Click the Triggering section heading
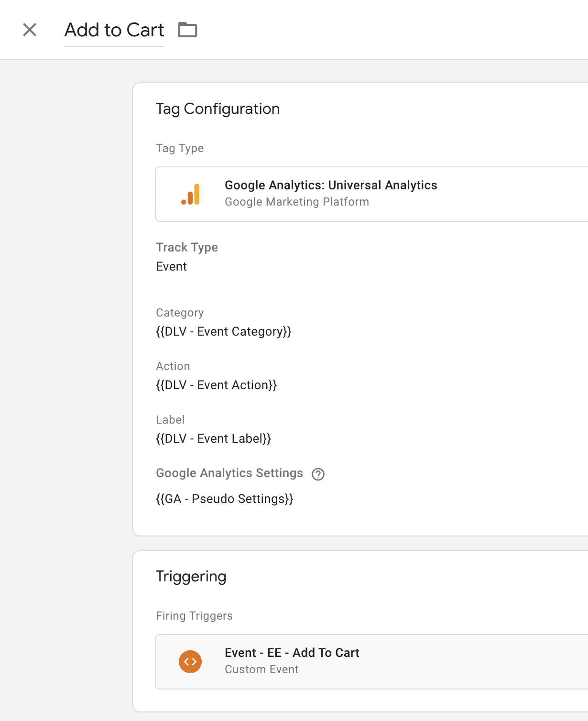This screenshot has width=588, height=721. click(x=191, y=577)
